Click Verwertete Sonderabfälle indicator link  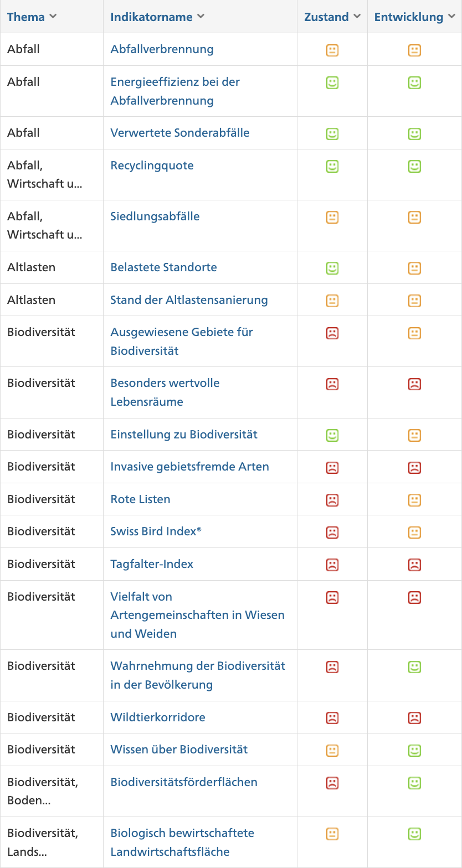(180, 133)
